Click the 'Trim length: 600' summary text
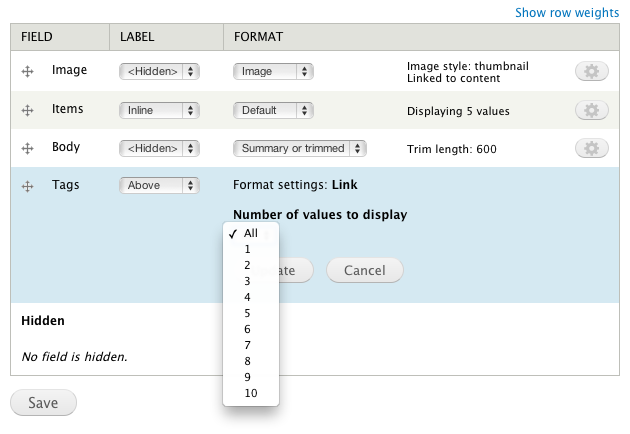Image resolution: width=630 pixels, height=434 pixels. pos(452,149)
